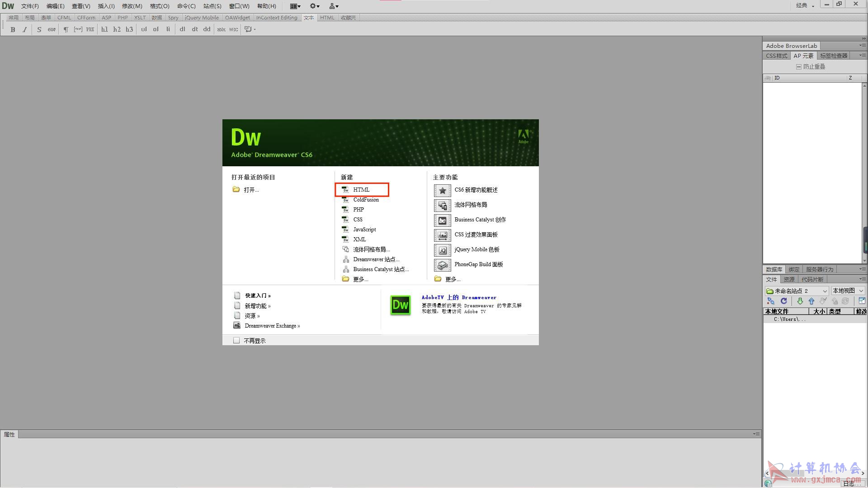The height and width of the screenshot is (488, 868).
Task: Create new JavaScript document
Action: click(359, 230)
